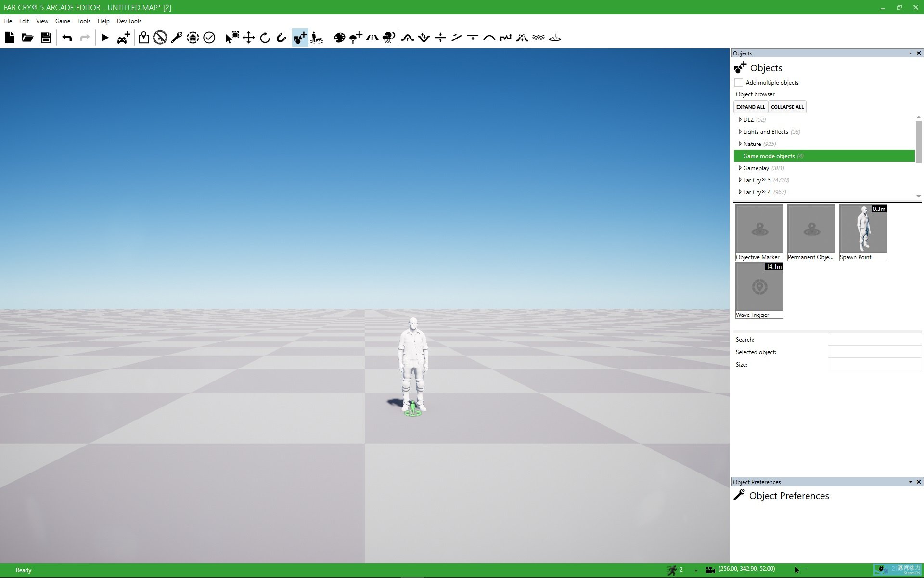Click the last toolbar icon with down arrow
Image resolution: width=924 pixels, height=578 pixels.
(555, 38)
